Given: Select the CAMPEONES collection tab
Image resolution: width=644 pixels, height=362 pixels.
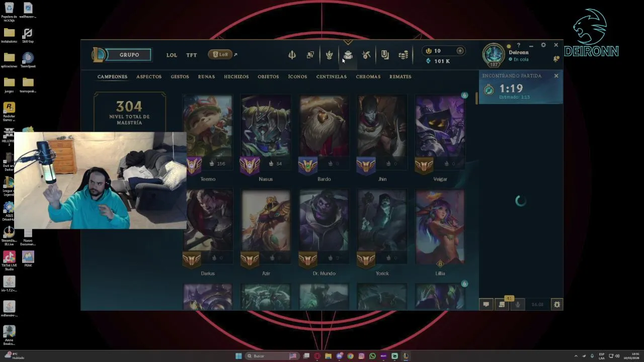Looking at the screenshot, I should click(x=112, y=76).
